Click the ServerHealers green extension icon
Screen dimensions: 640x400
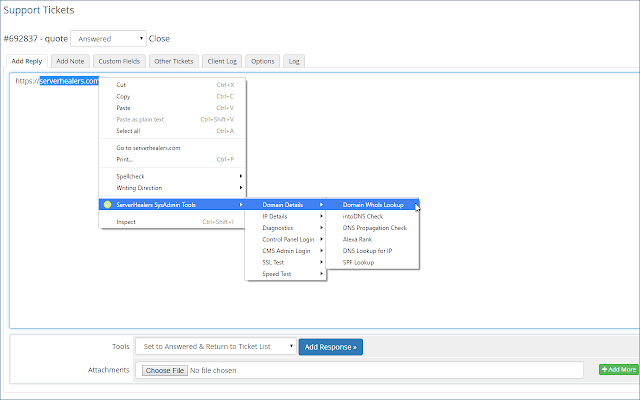(107, 204)
